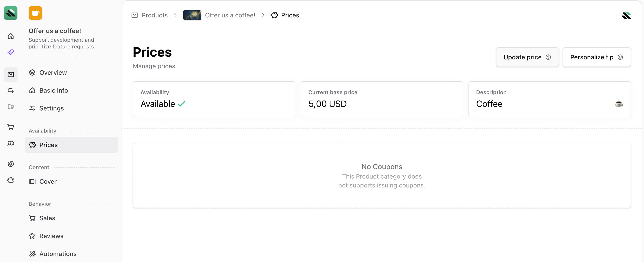Image resolution: width=644 pixels, height=262 pixels.
Task: Open the Home dashboard via house icon
Action: (11, 36)
